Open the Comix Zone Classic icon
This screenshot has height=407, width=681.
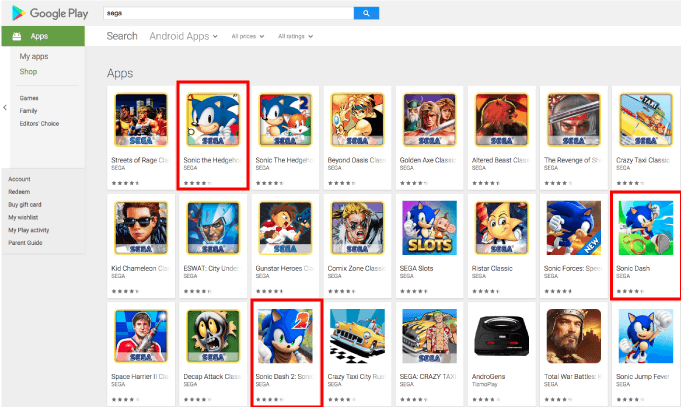pos(357,228)
